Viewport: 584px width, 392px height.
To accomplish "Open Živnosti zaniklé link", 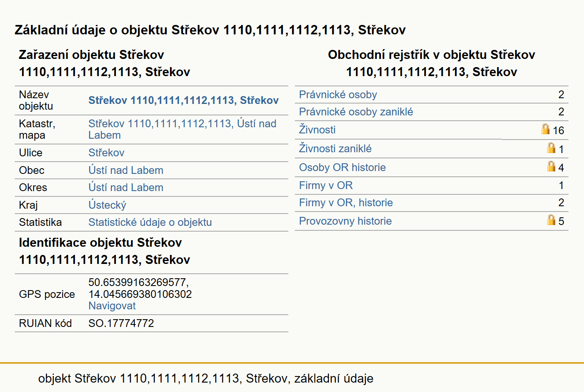I will pyautogui.click(x=335, y=148).
